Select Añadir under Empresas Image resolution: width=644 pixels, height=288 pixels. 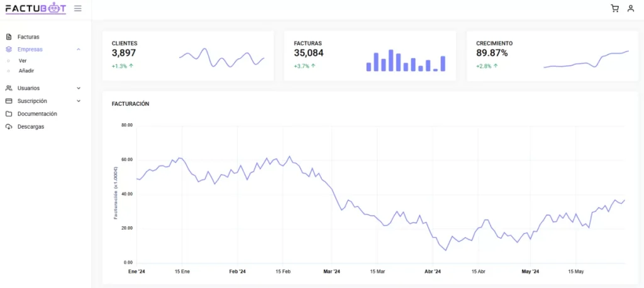(26, 70)
